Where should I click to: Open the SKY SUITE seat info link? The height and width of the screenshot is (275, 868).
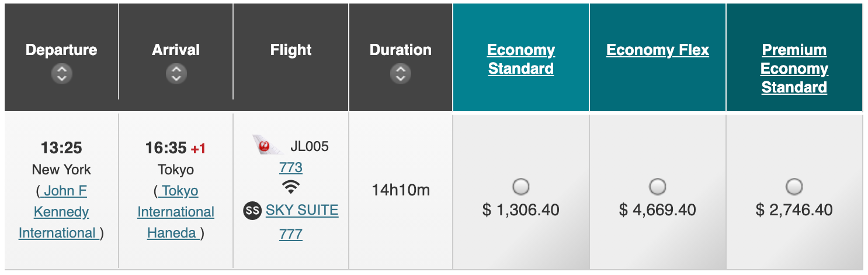[x=302, y=210]
